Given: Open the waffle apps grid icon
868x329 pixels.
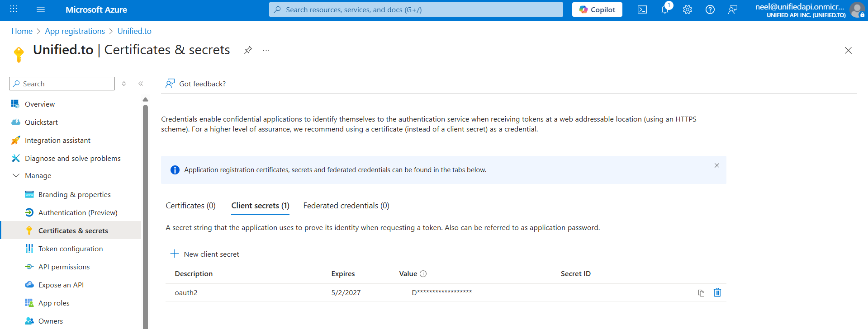Looking at the screenshot, I should (x=14, y=9).
